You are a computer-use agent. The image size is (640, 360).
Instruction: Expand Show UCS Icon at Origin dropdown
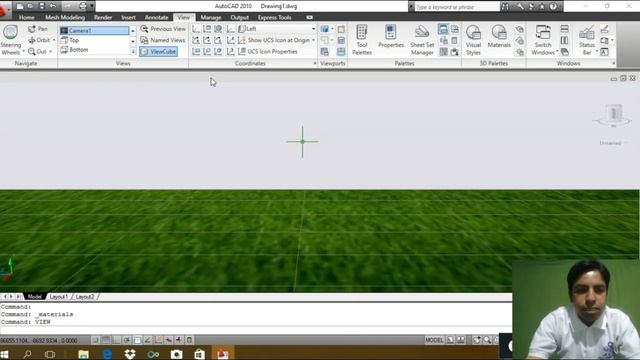pyautogui.click(x=313, y=40)
